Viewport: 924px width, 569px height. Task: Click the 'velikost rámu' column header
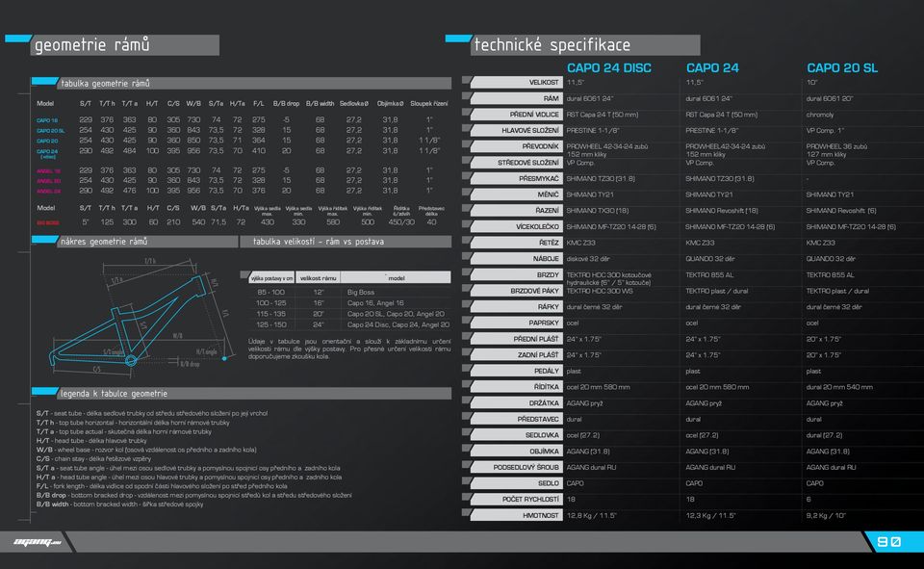click(x=319, y=277)
